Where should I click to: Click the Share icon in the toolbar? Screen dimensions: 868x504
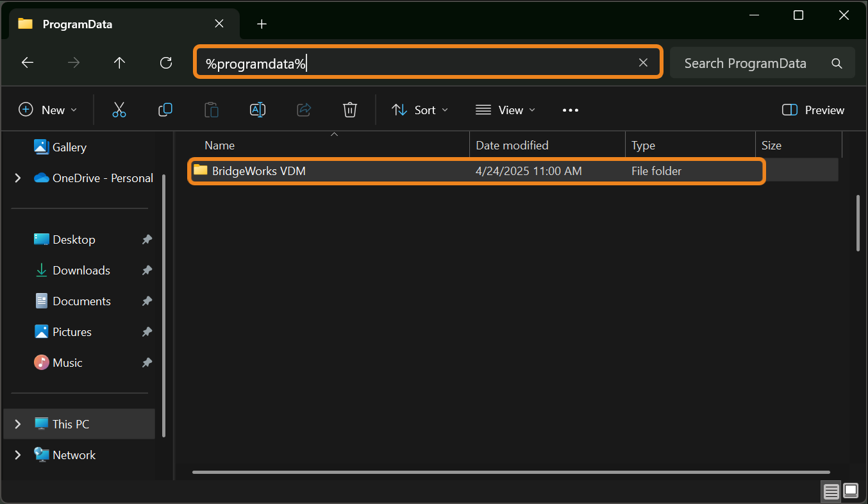[x=304, y=110]
